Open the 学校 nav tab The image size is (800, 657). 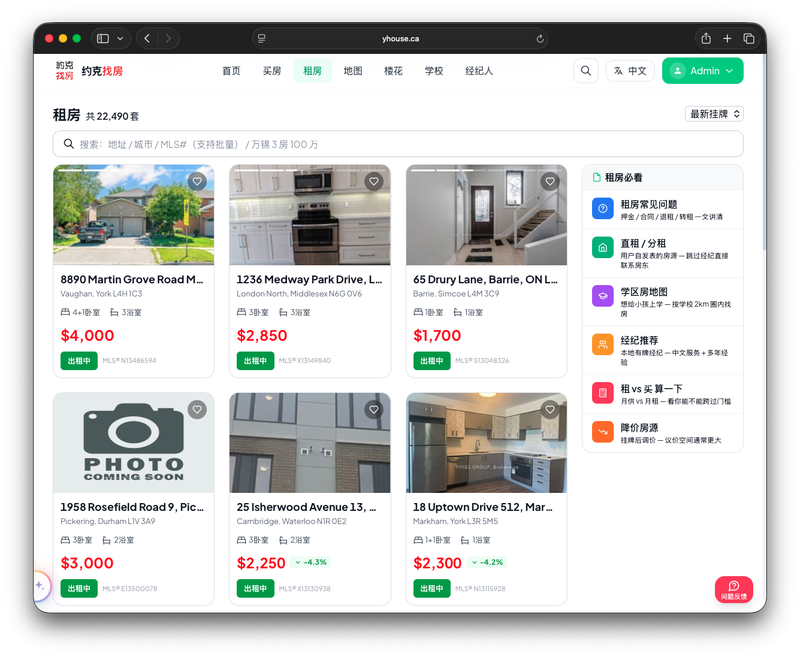434,71
